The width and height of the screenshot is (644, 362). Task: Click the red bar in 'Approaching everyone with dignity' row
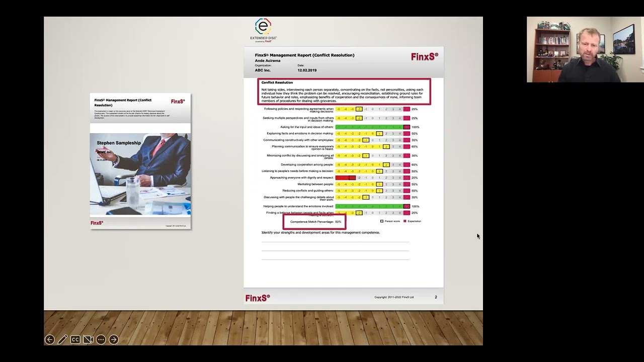pos(346,178)
